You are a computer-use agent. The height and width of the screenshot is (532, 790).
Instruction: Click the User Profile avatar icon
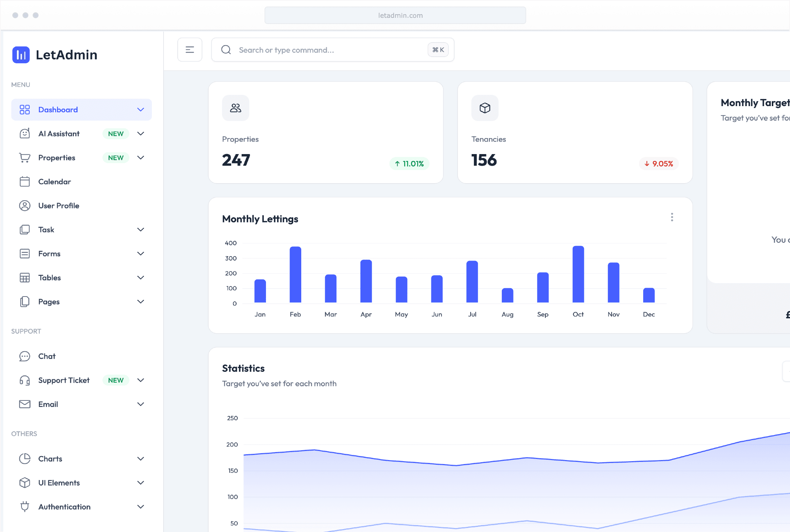click(25, 206)
